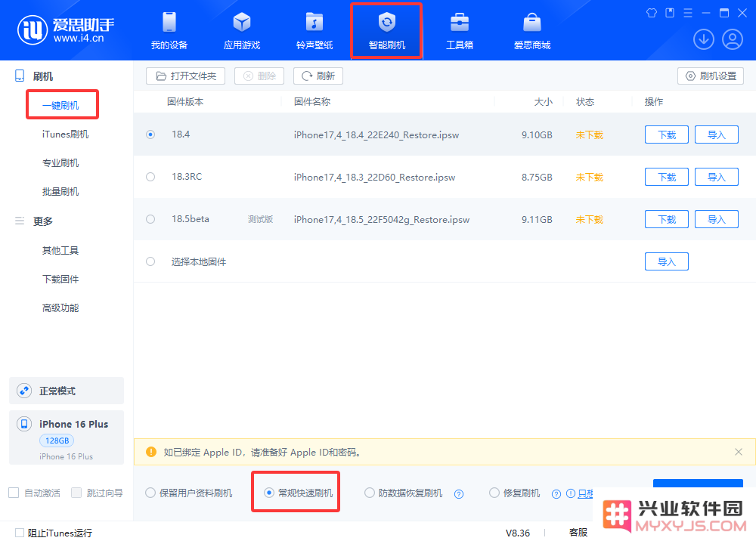Open 下载固件 in the sidebar

click(60, 280)
